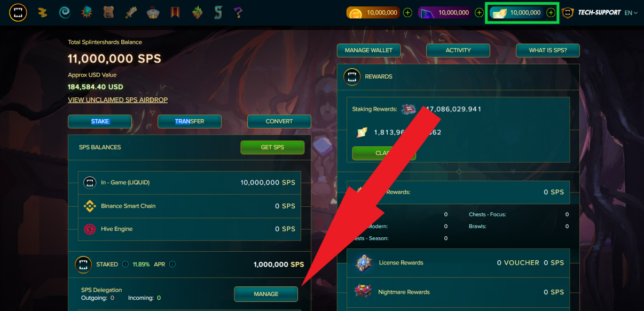Viewport: 644px width, 311px height.
Task: Click the domed arena building icon
Action: pos(154,12)
